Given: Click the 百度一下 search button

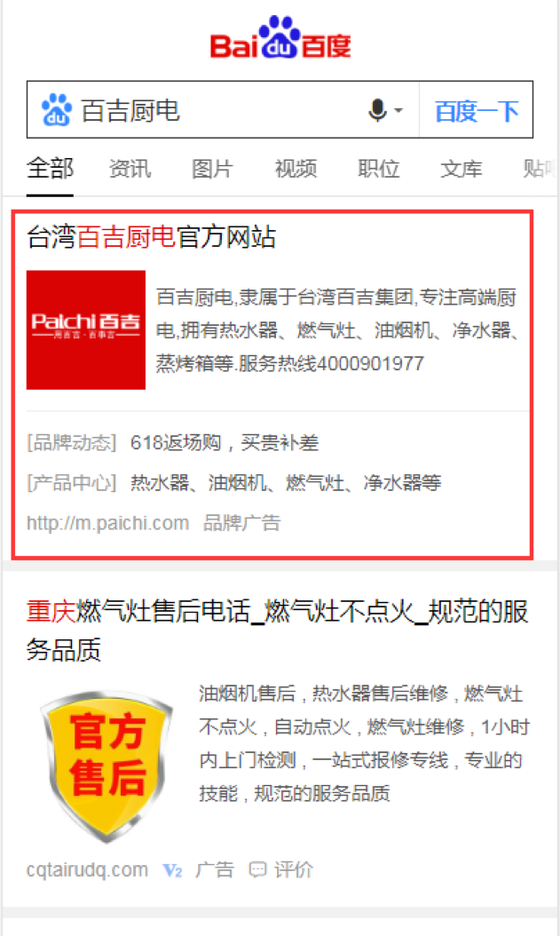Looking at the screenshot, I should pos(476,110).
